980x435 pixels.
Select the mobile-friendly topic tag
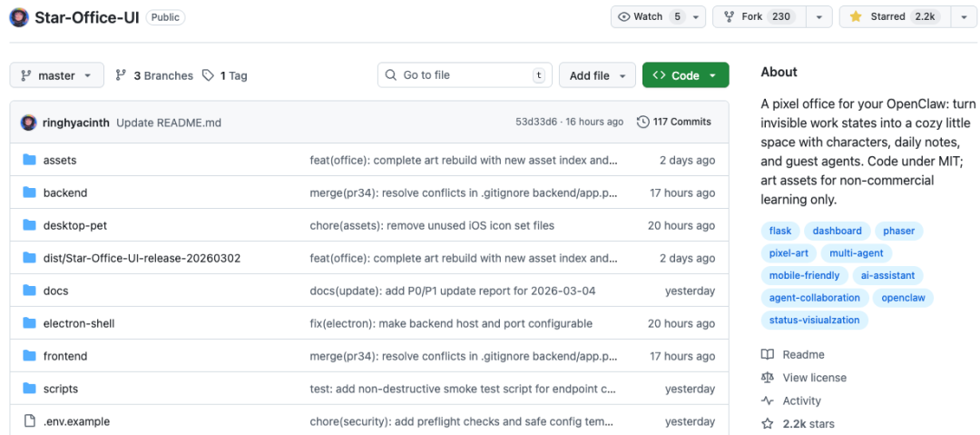click(x=804, y=275)
